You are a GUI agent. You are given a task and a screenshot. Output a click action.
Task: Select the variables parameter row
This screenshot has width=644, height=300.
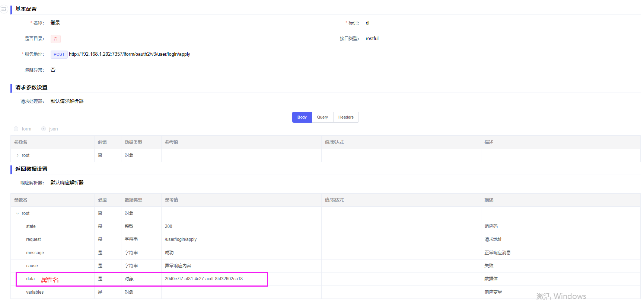coord(35,292)
